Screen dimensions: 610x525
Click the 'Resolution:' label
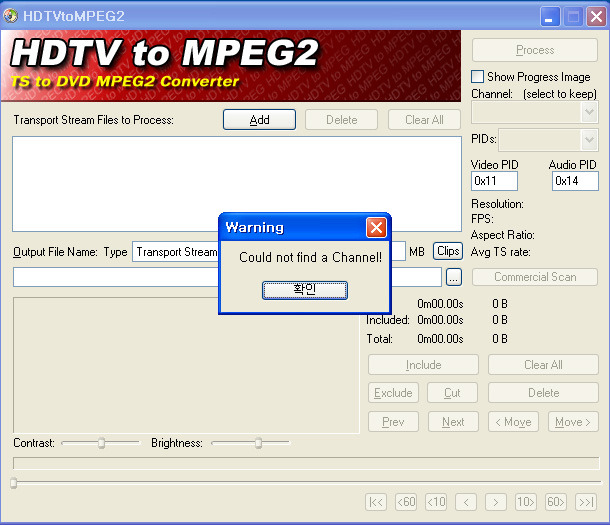pos(497,204)
